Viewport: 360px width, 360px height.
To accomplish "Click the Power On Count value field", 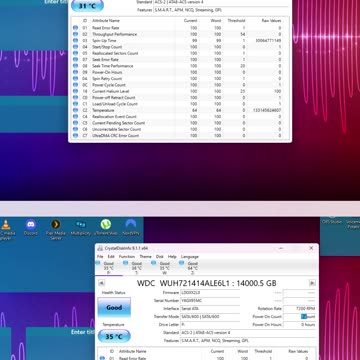I will [x=299, y=317].
